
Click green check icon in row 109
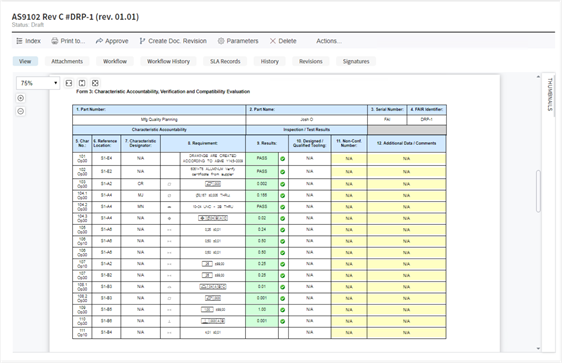click(x=283, y=310)
